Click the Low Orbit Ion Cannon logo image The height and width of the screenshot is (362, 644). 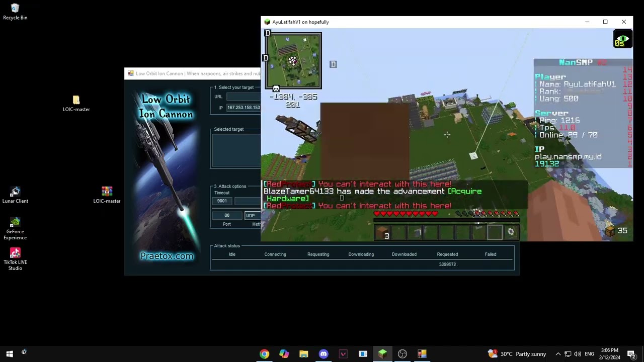[167, 177]
